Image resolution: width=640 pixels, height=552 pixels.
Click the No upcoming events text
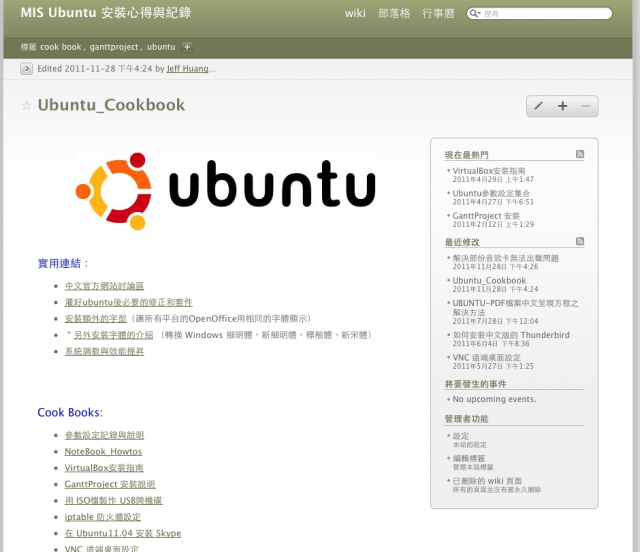point(494,399)
